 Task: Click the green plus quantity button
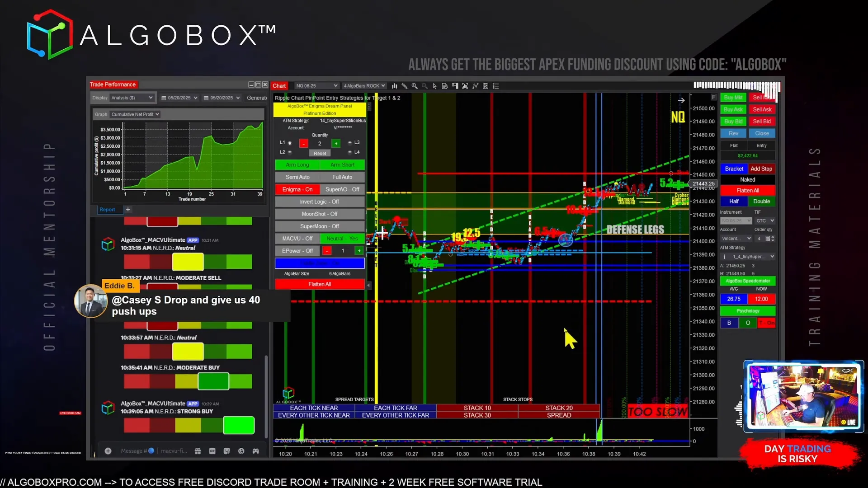click(x=336, y=143)
